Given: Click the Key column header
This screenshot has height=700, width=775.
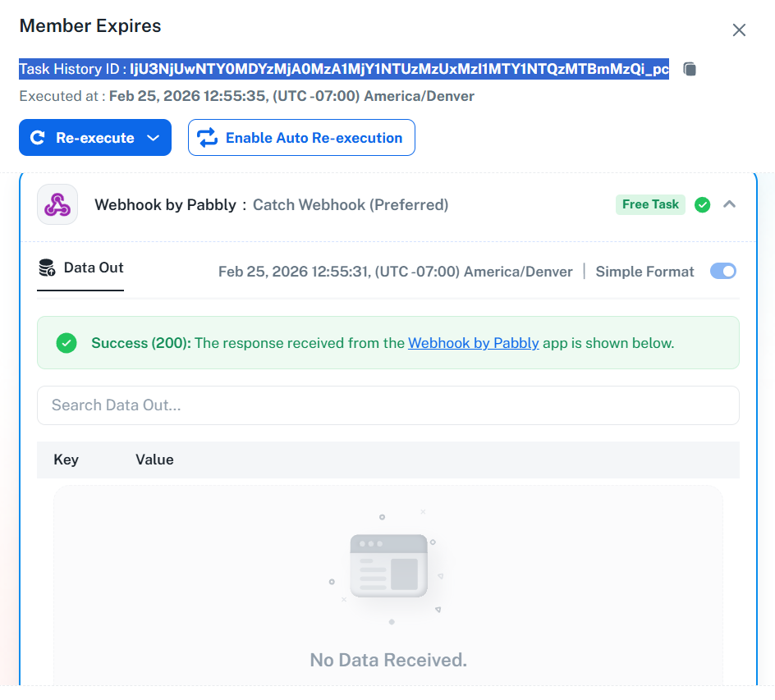Looking at the screenshot, I should 66,460.
